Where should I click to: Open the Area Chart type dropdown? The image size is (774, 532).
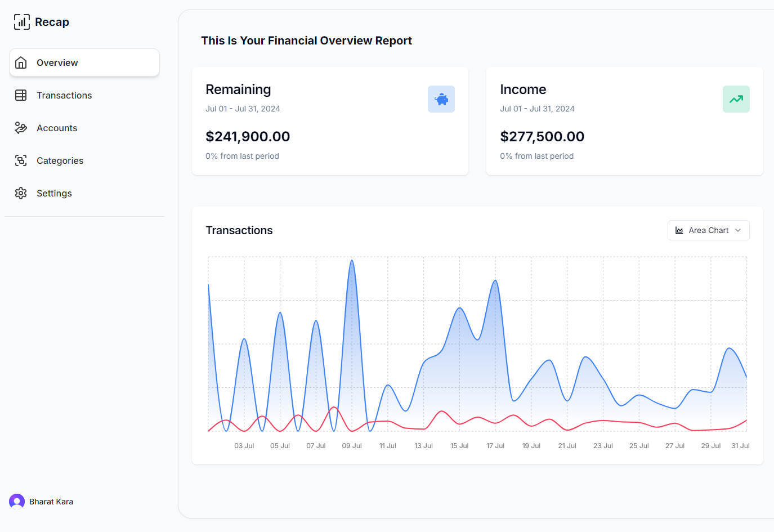coord(709,230)
